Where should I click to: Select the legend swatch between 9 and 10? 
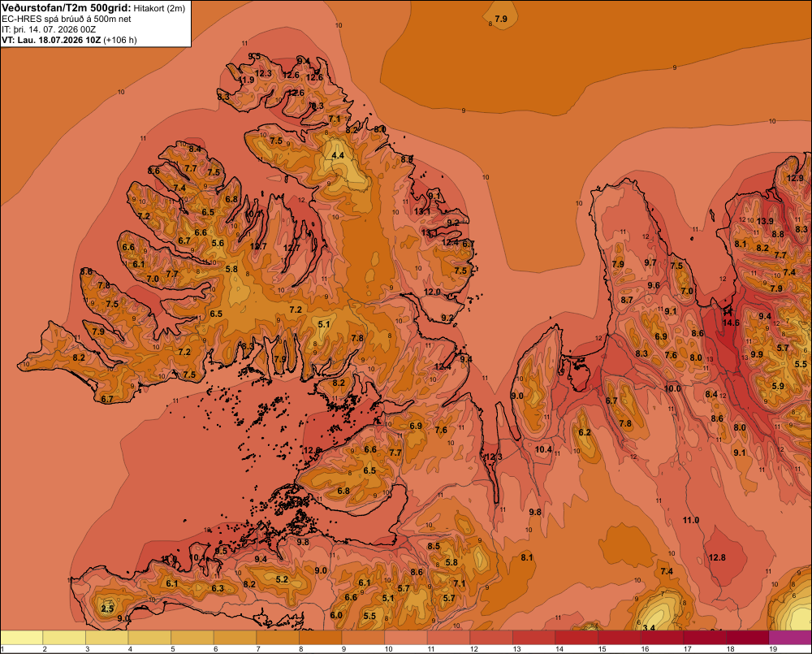(364, 638)
